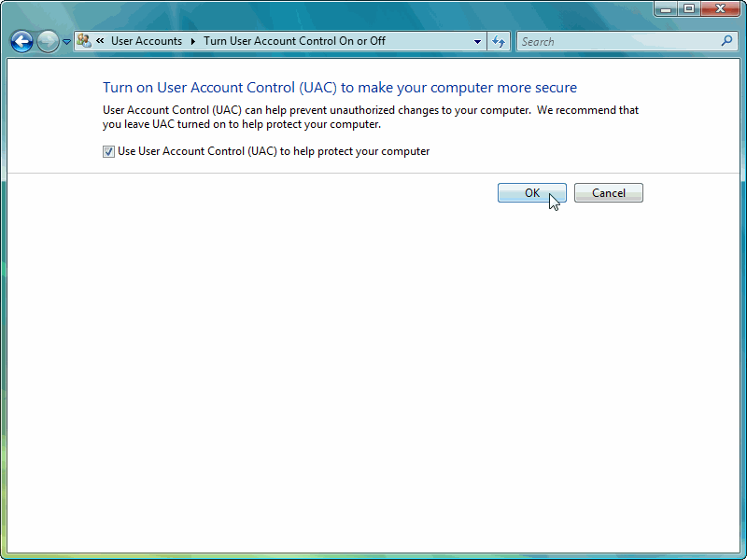The width and height of the screenshot is (747, 560).
Task: Open the recent pages dropdown arrow
Action: point(66,42)
